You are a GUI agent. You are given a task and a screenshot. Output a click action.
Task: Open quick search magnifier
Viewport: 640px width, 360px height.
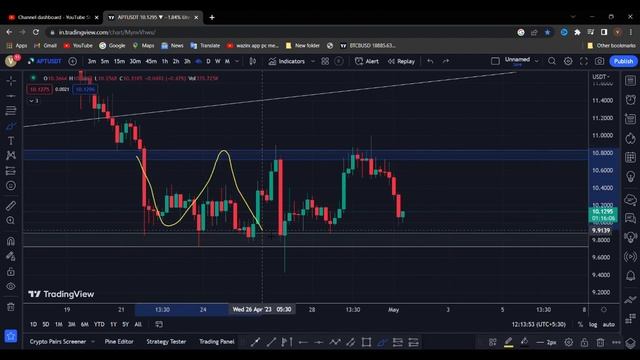[x=552, y=61]
